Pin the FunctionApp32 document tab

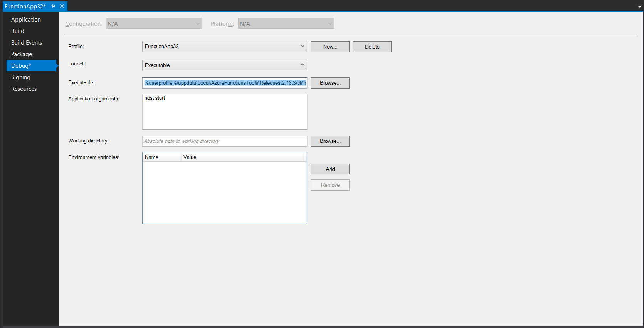[53, 6]
